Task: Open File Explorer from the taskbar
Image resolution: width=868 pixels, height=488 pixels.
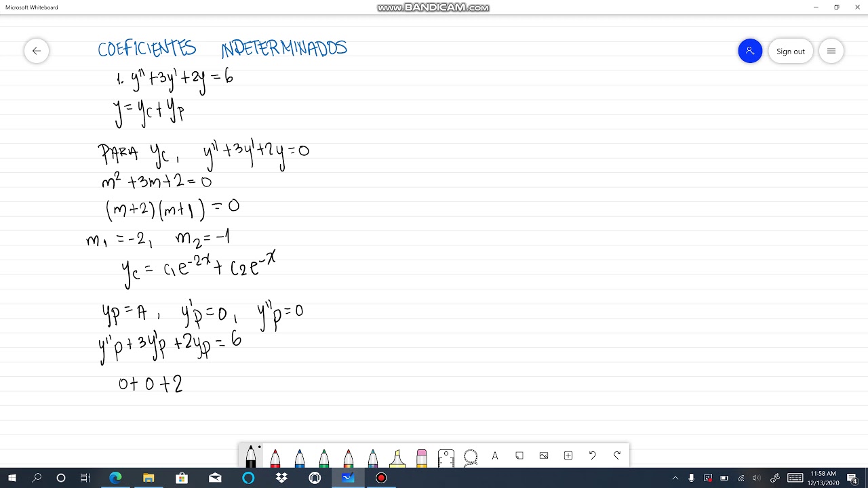Action: (149, 478)
